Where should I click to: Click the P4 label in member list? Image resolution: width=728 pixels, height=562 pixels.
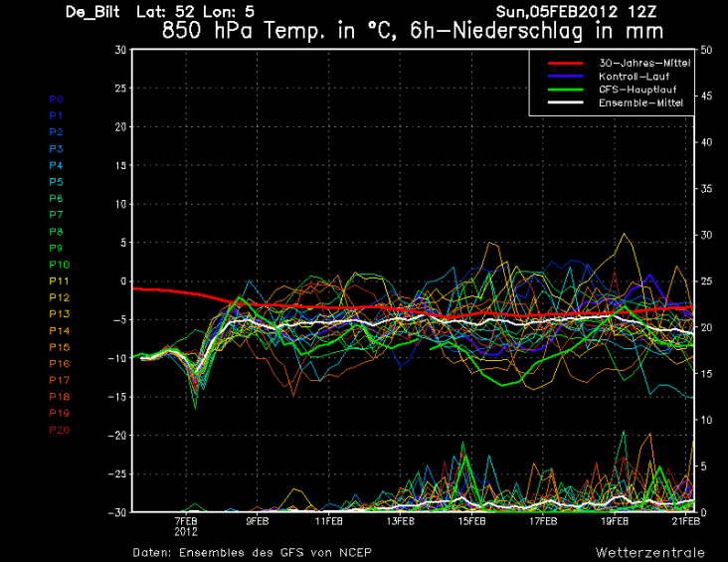coord(56,165)
